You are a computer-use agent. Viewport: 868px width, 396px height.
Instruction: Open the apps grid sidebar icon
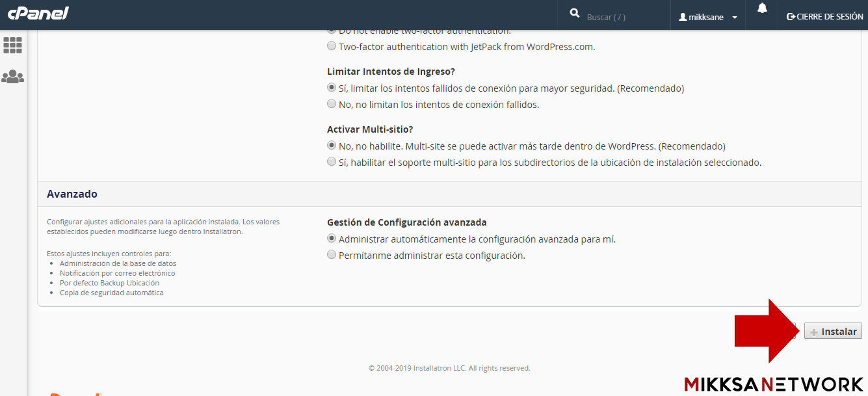pos(13,45)
